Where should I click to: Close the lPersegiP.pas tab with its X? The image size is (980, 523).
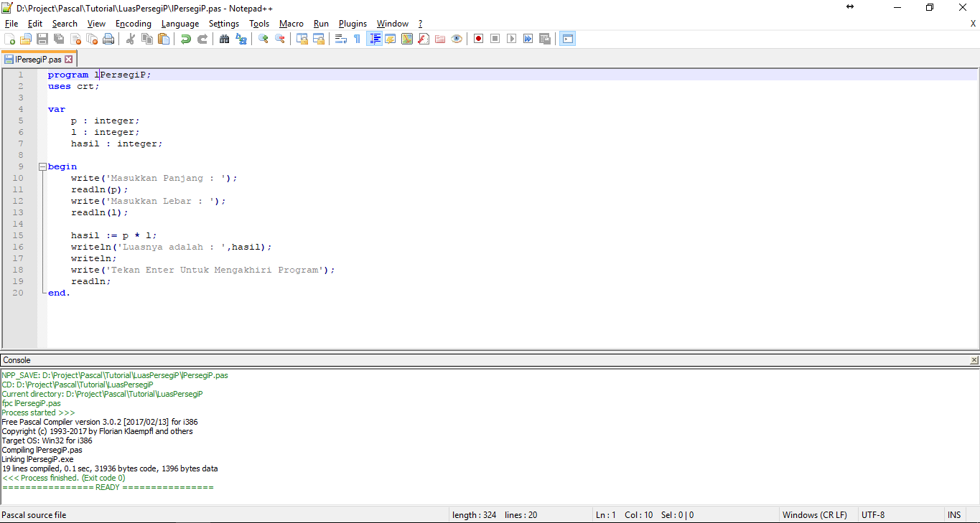[x=69, y=60]
